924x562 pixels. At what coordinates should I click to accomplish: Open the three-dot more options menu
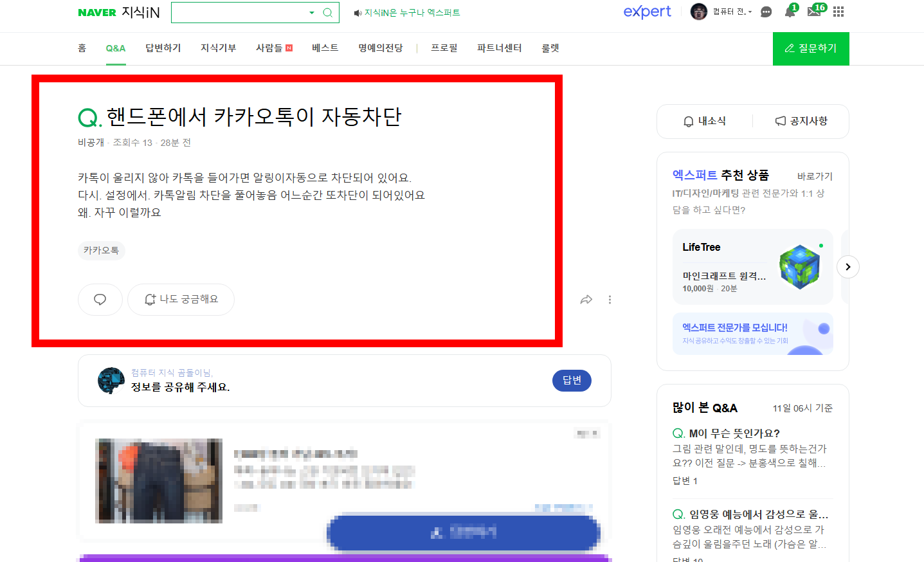[610, 300]
